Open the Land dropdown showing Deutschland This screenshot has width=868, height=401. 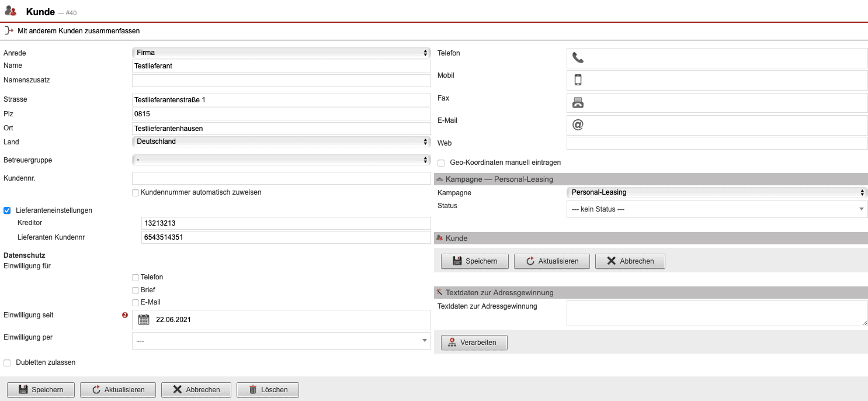[x=281, y=141]
